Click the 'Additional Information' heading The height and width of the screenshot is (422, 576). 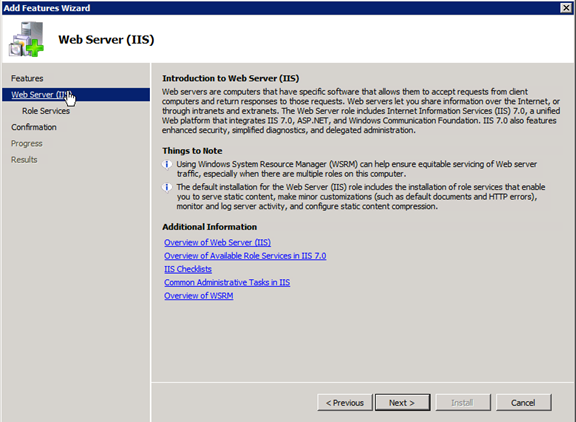209,227
